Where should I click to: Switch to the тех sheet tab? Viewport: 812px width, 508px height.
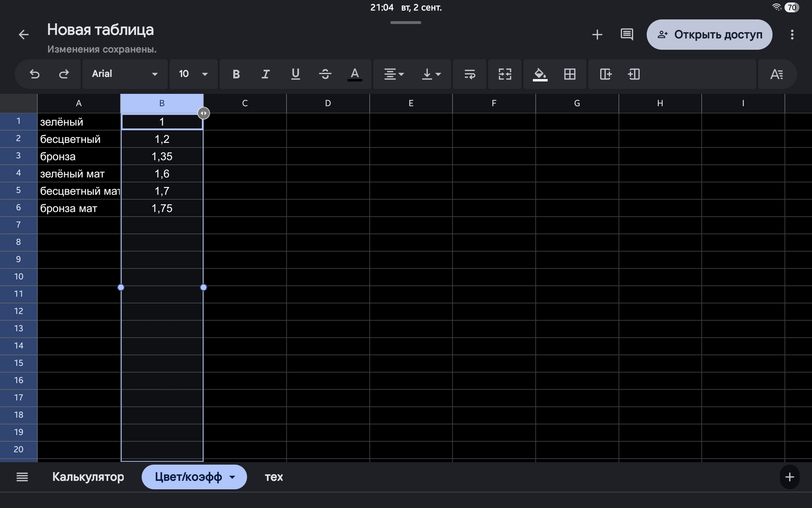point(274,477)
